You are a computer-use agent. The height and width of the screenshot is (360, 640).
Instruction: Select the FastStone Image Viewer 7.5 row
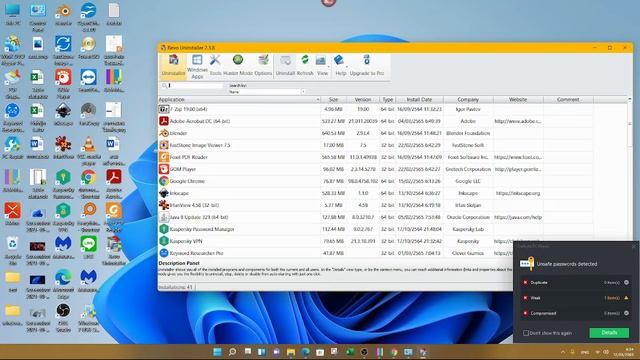click(x=376, y=145)
